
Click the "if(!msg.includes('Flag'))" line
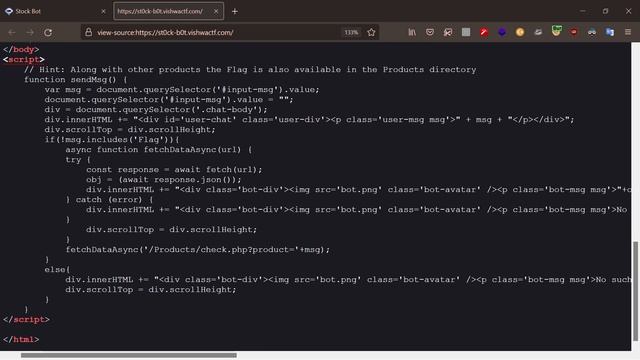(112, 140)
